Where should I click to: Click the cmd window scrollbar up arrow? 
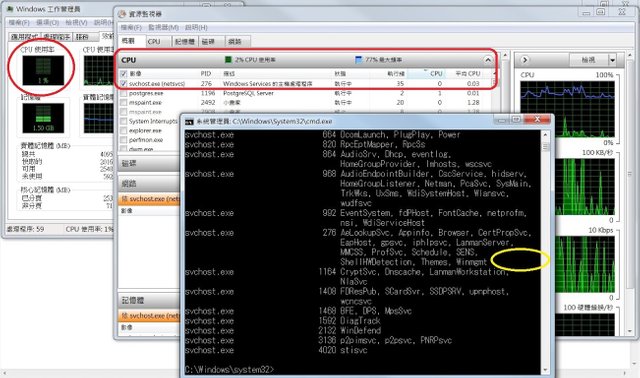pyautogui.click(x=545, y=135)
